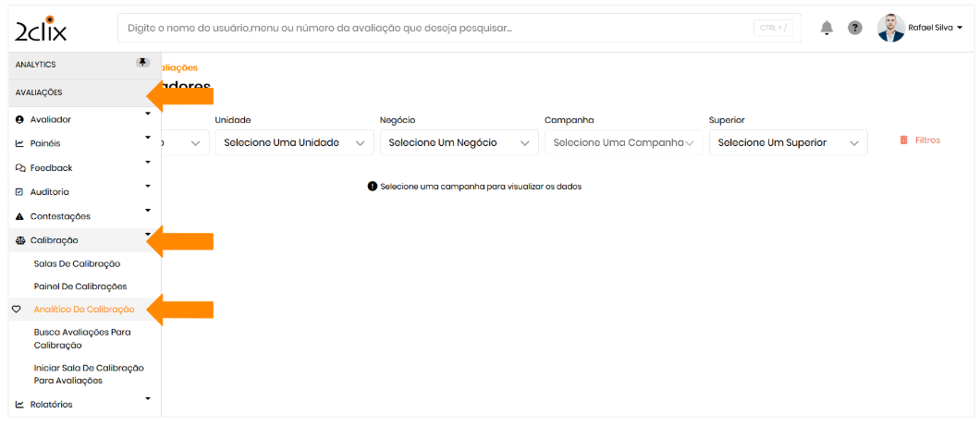Click the Filtros clear button

click(x=927, y=140)
